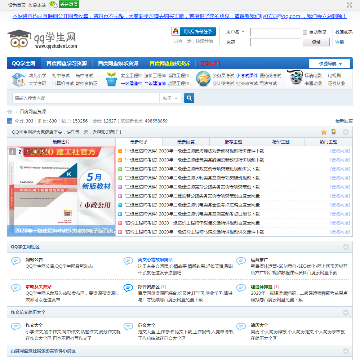Collapse the forum section with the red-titled forum
Image resolution: width=360 pixels, height=360 pixels.
coord(345,247)
